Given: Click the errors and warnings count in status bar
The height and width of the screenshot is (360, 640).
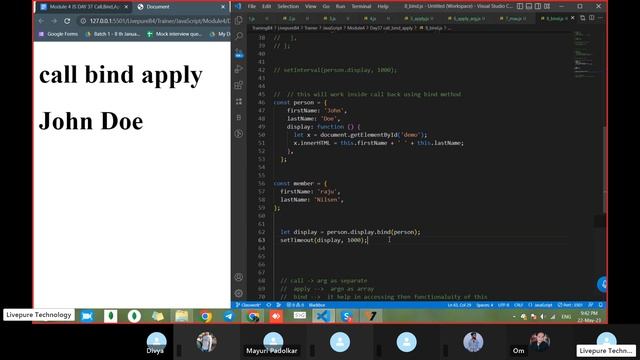Looking at the screenshot, I should pyautogui.click(x=295, y=305).
